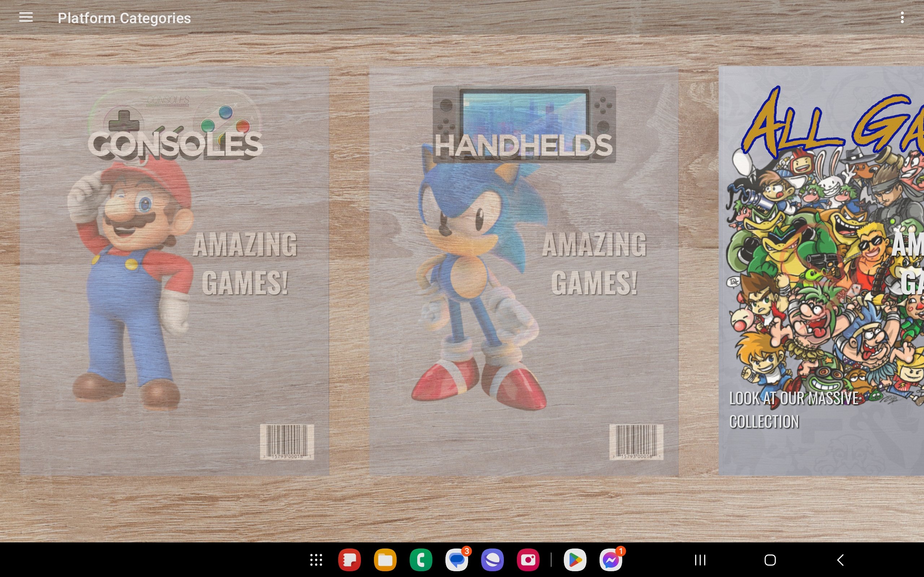Launch Samsung Notes from taskbar
The height and width of the screenshot is (577, 924).
[x=349, y=560]
